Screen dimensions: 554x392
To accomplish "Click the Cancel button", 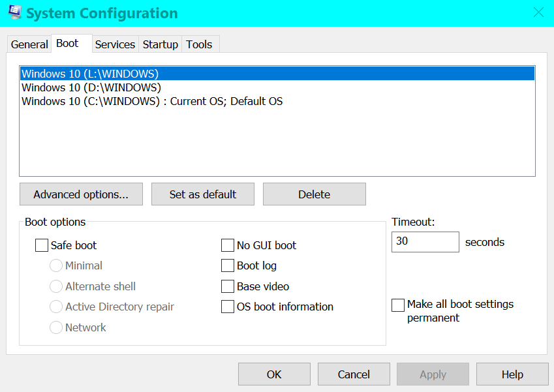I will (354, 374).
